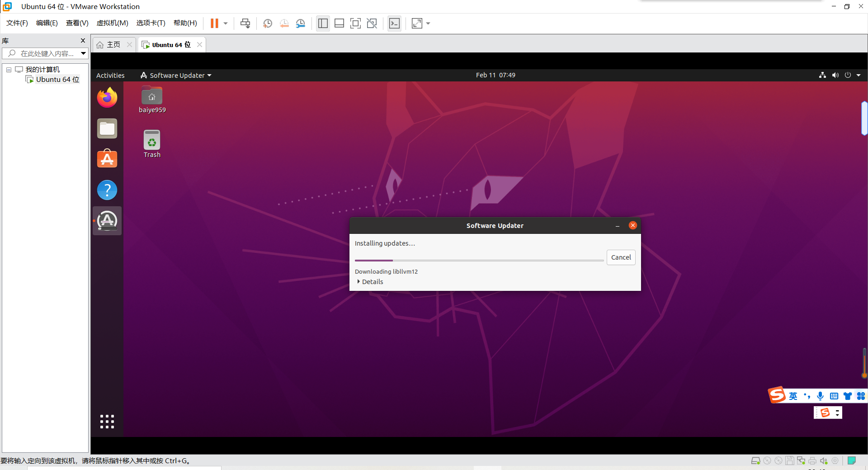Open the library search dropdown arrow
The width and height of the screenshot is (868, 470).
tap(83, 53)
